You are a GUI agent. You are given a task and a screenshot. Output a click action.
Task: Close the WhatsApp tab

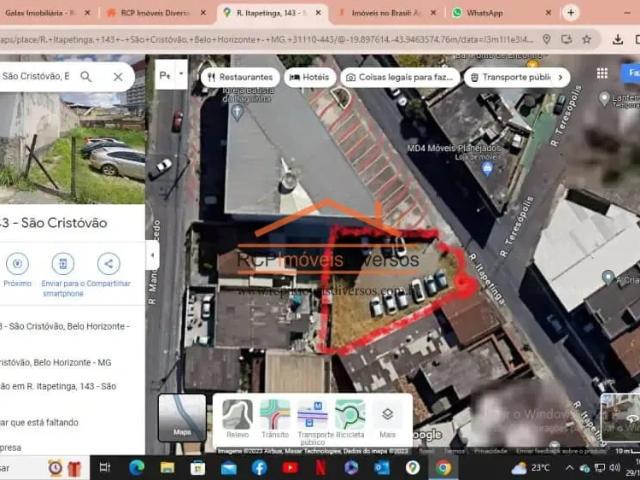point(548,13)
